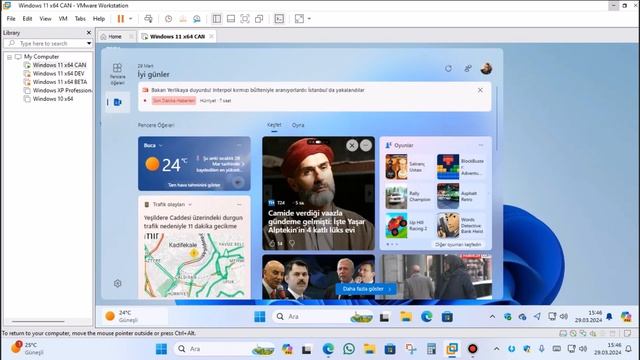Toggle thumbnail bar view icon
This screenshot has width=640, height=360.
231,19
